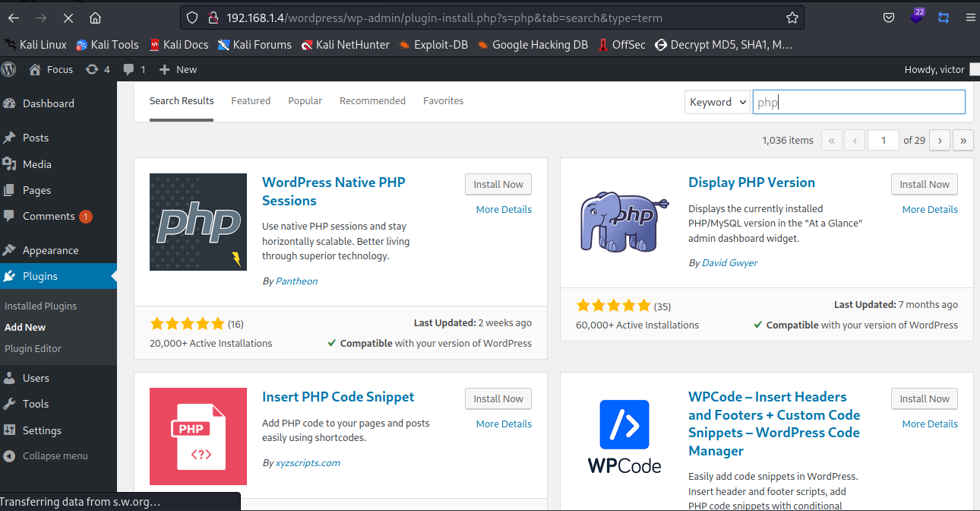Click the browser URL address bar
The image size is (980, 511).
click(x=492, y=17)
